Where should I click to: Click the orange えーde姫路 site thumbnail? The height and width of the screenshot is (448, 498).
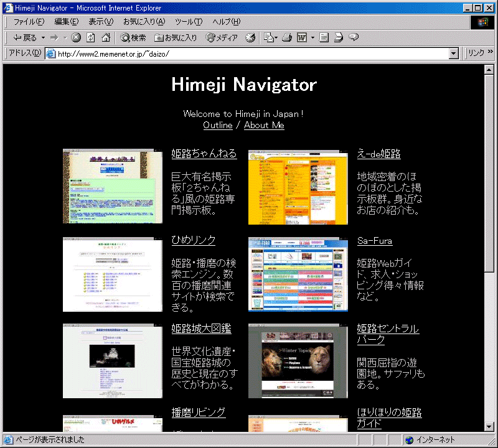pos(298,187)
